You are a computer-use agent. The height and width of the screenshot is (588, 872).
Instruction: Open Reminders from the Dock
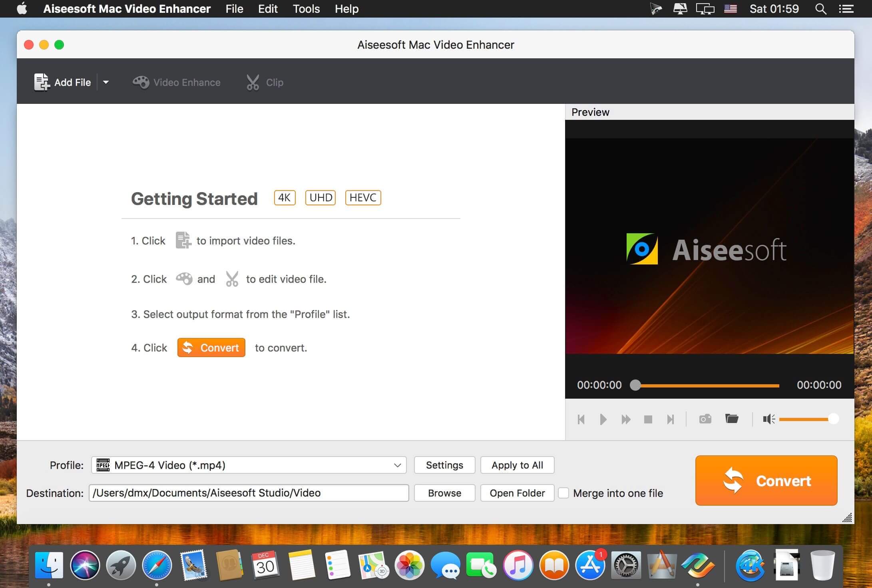pos(338,565)
